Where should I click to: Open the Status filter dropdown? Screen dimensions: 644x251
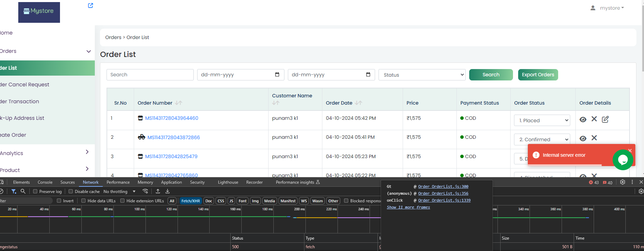(x=422, y=75)
